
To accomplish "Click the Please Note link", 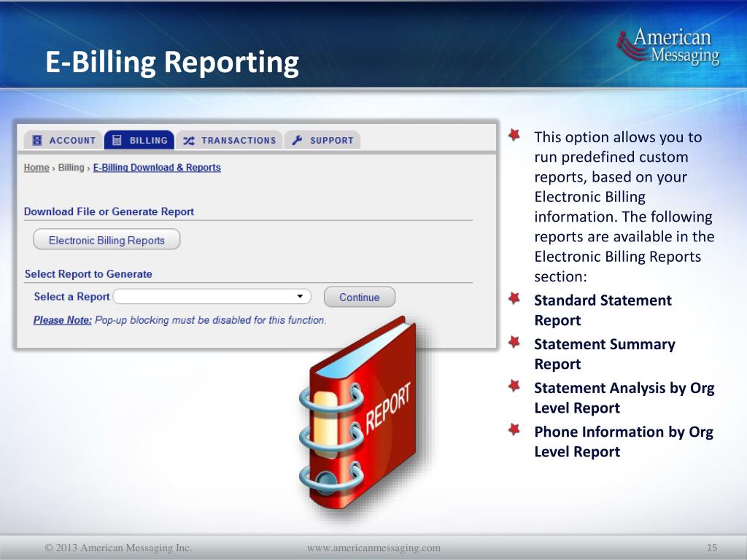I will point(63,320).
